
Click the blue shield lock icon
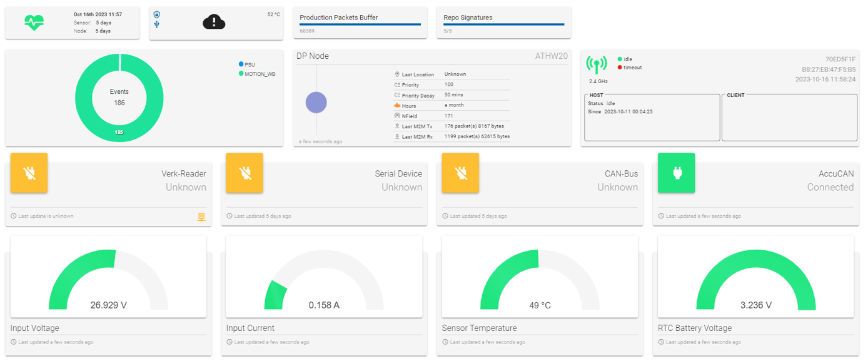point(156,14)
